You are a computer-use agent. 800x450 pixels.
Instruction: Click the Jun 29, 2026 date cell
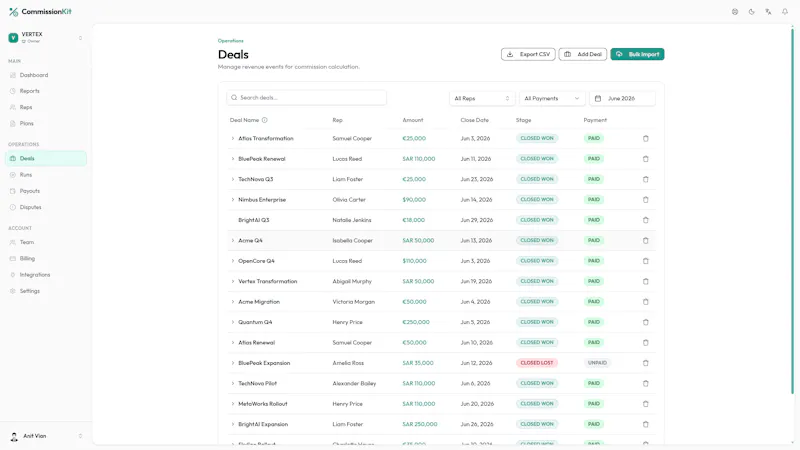tap(477, 220)
